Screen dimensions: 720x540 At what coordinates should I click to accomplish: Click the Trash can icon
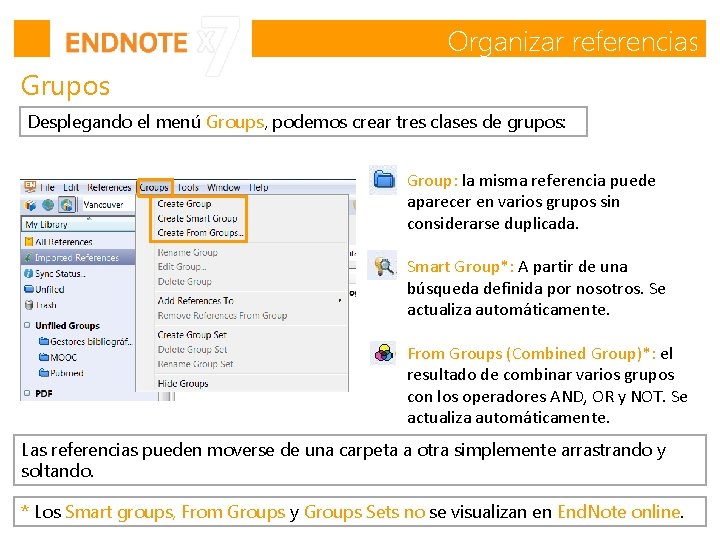(x=29, y=305)
